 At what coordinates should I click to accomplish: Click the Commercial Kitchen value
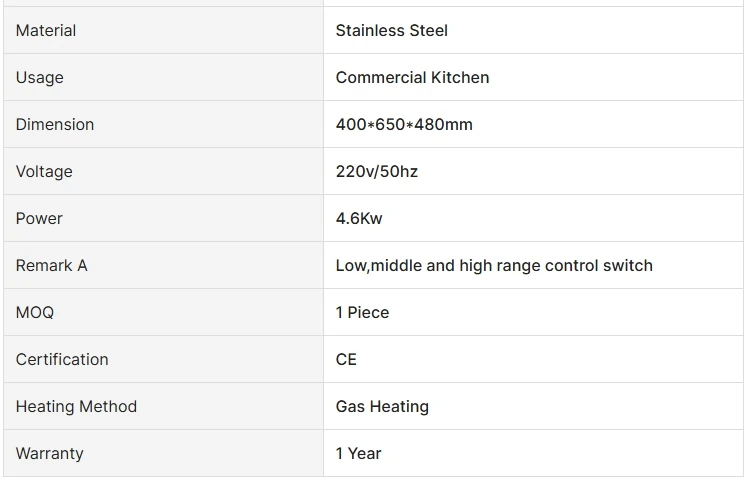[412, 78]
